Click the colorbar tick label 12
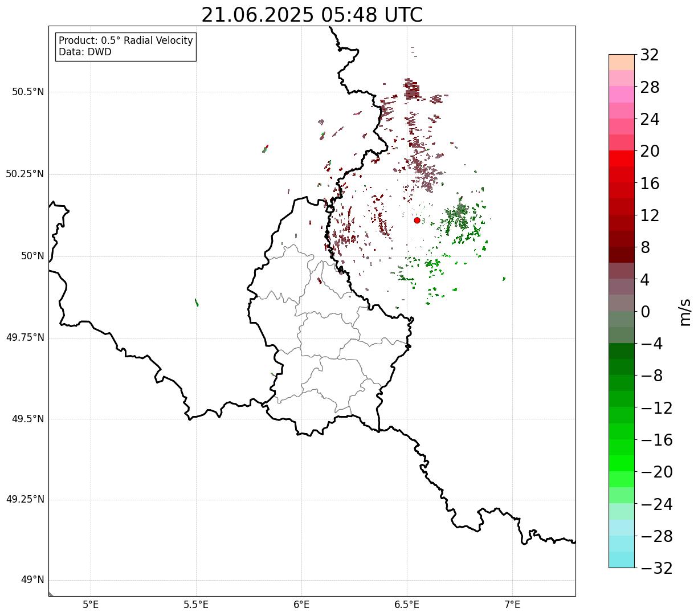The image size is (698, 616). [x=650, y=216]
